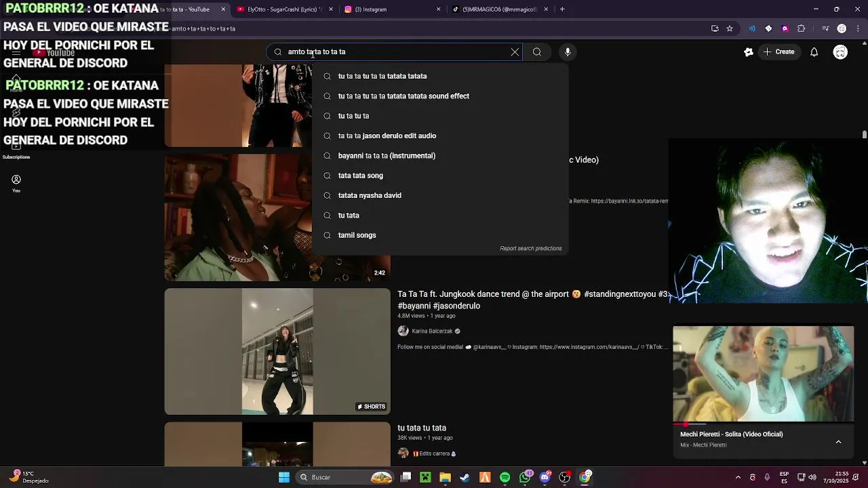This screenshot has width=868, height=488.
Task: Click the YouTube search magnifier button
Action: (536, 52)
